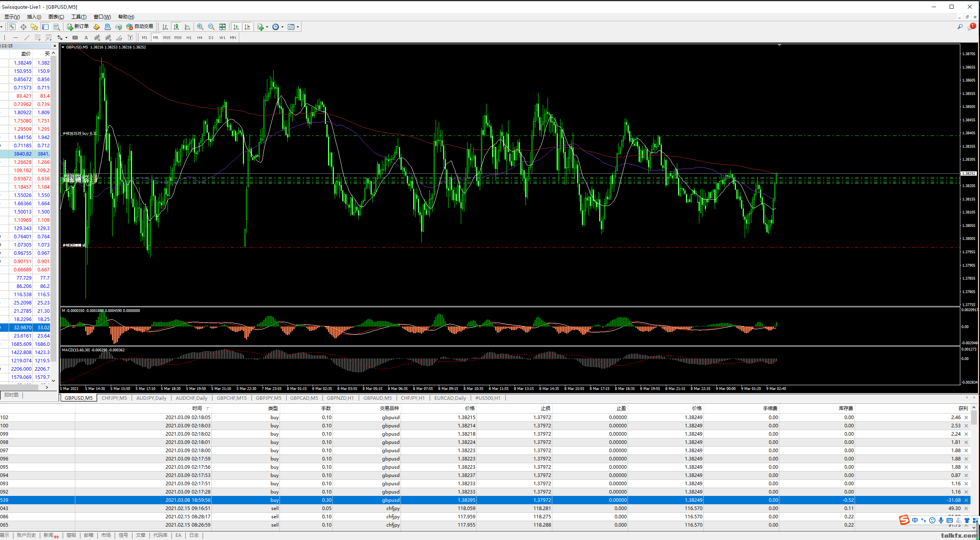Select the vertical line drawing tool
Viewport: 980px width, 540px height.
[x=5, y=38]
